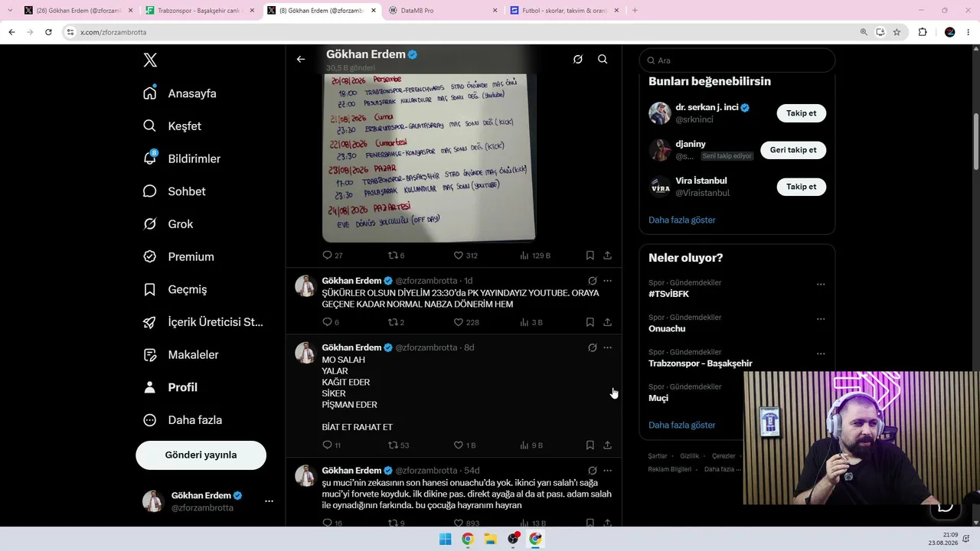This screenshot has height=551, width=980.
Task: Open more options for Trabzonspor - Başakşehir trend
Action: click(821, 354)
